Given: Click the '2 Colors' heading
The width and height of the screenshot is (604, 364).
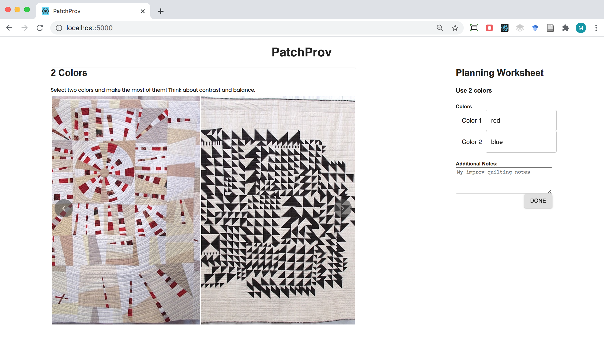Looking at the screenshot, I should 69,73.
